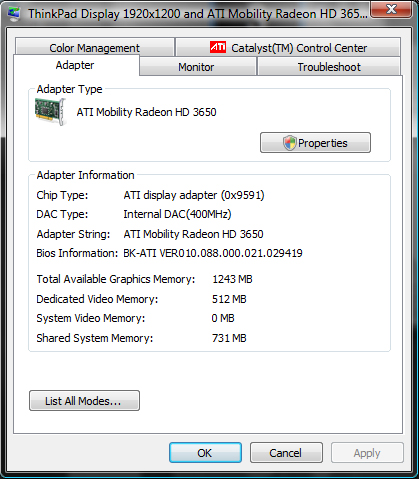
Task: Click the Shared System Memory value 731 MB
Action: click(x=229, y=338)
